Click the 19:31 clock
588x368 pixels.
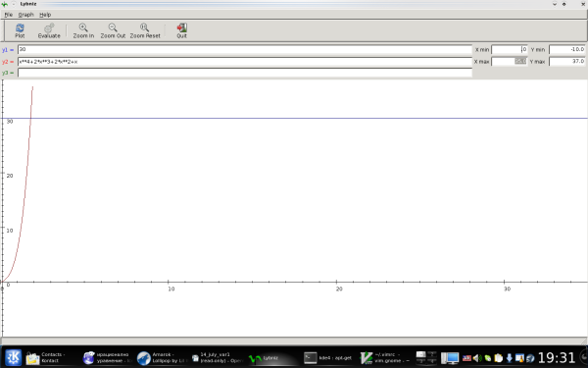click(557, 357)
